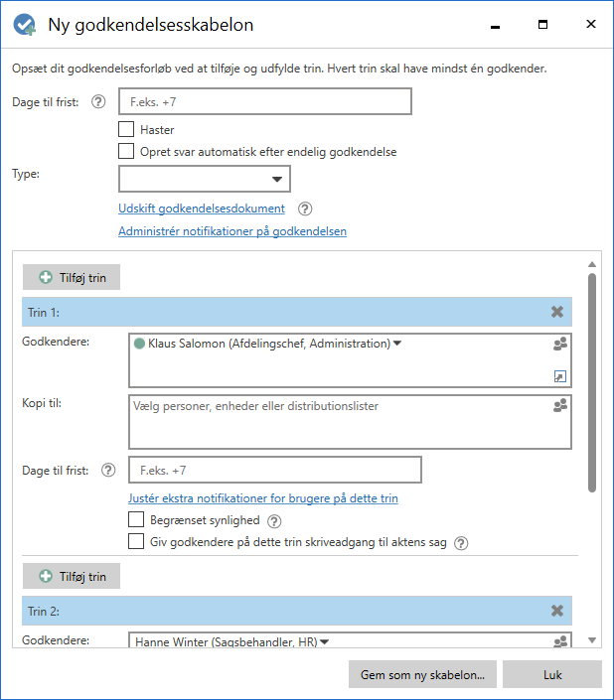
Task: Toggle the Begrænset synlighed checkbox
Action: click(136, 519)
